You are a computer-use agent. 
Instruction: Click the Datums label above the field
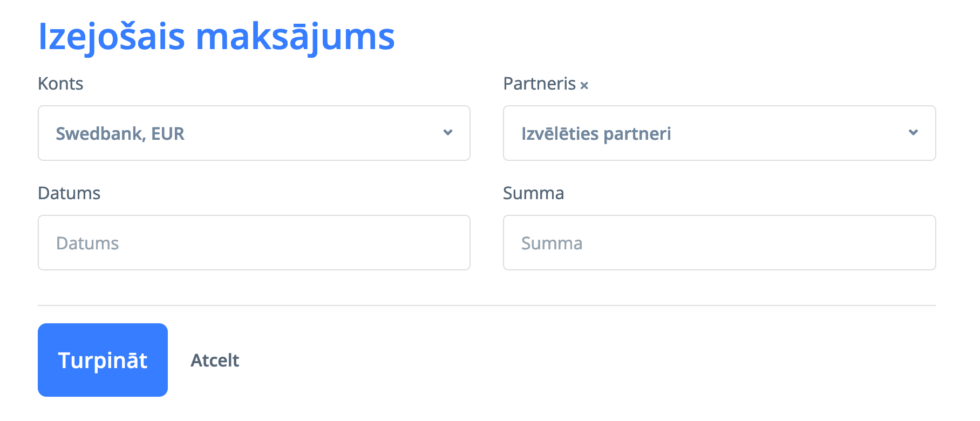point(69,193)
